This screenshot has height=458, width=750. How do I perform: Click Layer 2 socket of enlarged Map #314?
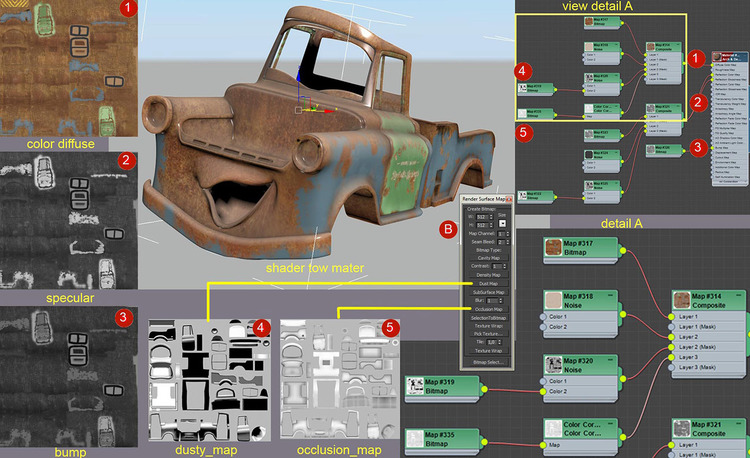(671, 337)
